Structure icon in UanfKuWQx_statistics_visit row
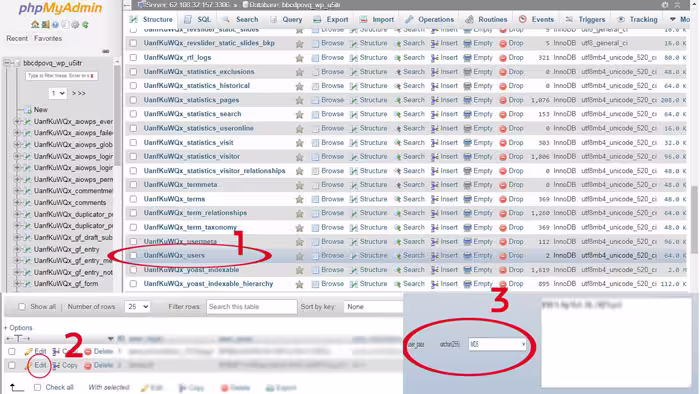The height and width of the screenshot is (394, 700). 354,143
